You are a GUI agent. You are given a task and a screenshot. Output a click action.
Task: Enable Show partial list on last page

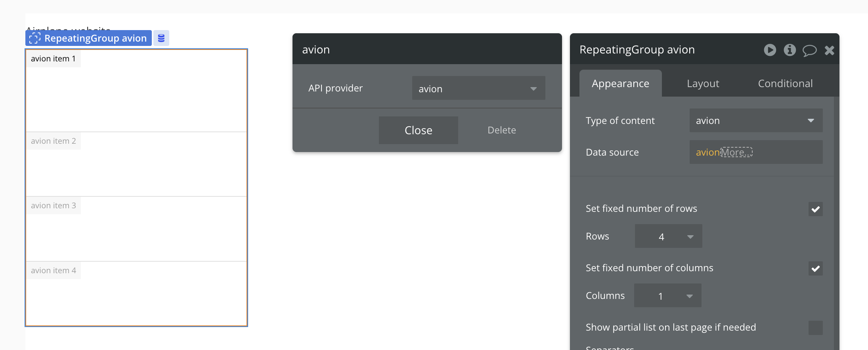point(815,328)
